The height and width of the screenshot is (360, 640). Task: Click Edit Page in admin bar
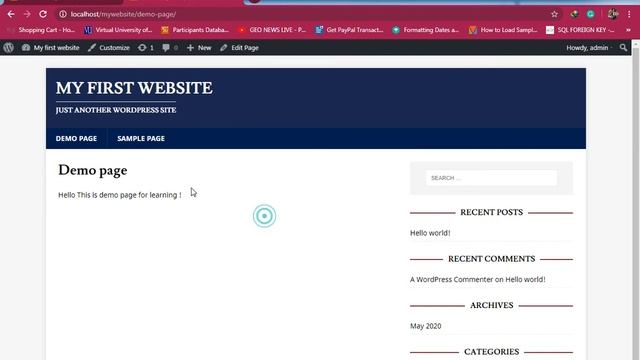239,48
